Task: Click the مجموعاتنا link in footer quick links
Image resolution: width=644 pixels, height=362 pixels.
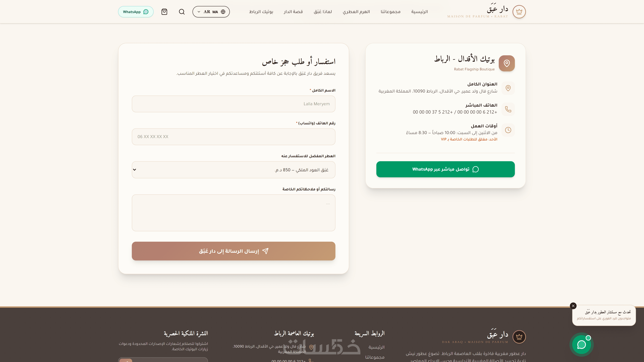Action: tap(375, 357)
